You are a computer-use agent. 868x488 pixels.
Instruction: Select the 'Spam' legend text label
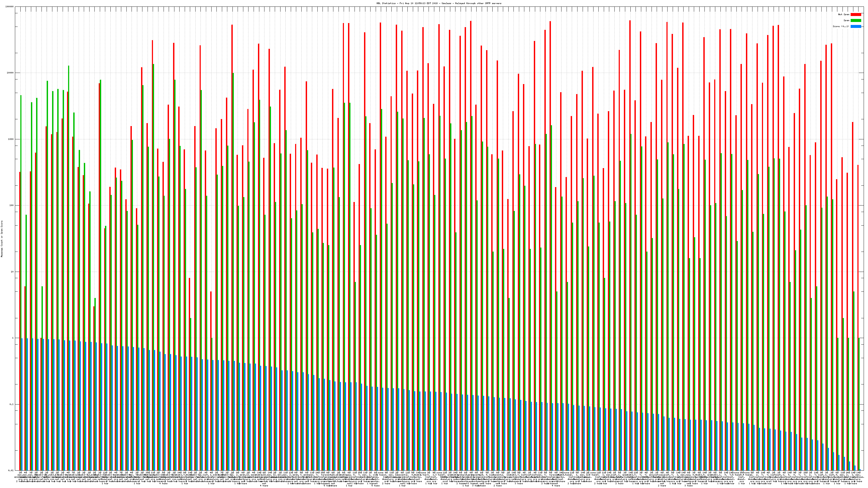pyautogui.click(x=846, y=21)
